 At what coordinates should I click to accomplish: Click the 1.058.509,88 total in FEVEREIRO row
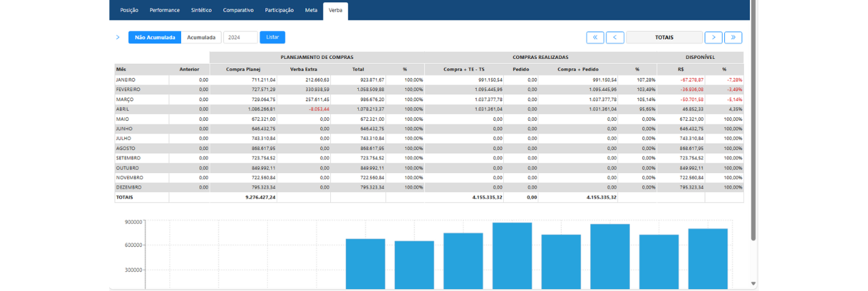pyautogui.click(x=369, y=90)
